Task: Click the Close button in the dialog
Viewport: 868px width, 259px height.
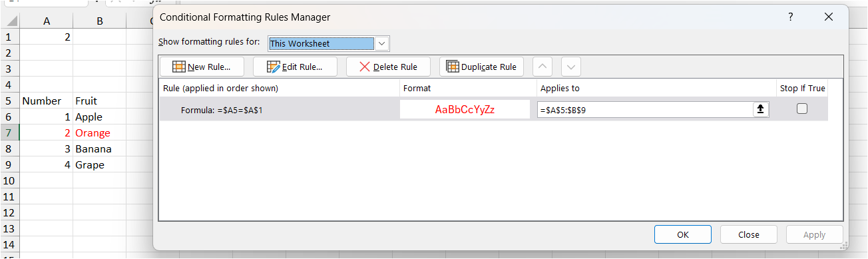Action: (x=749, y=234)
